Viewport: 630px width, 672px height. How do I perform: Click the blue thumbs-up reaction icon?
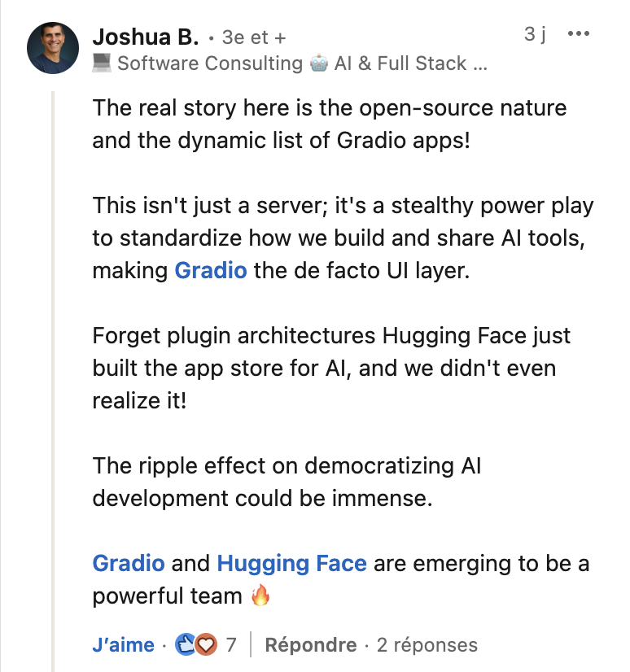click(185, 645)
